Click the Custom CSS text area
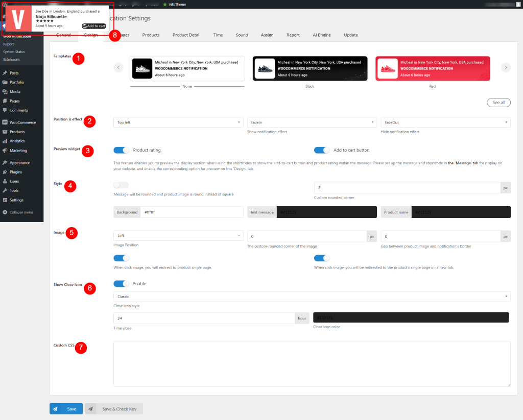This screenshot has width=523, height=420. pos(312,364)
